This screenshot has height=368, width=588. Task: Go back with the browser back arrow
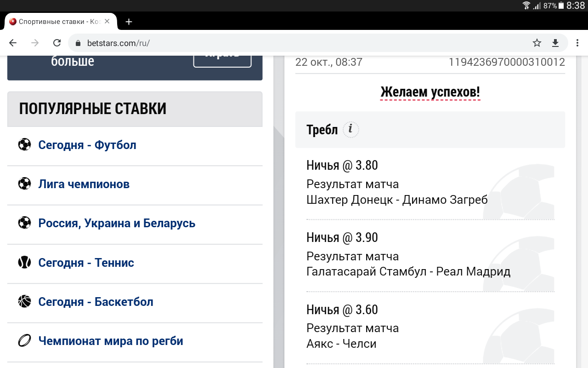tap(13, 43)
